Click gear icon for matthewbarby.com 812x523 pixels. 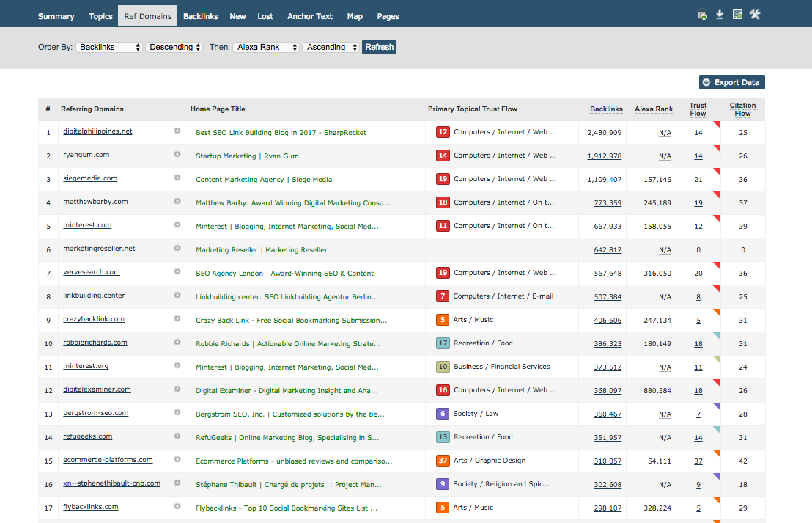177,201
